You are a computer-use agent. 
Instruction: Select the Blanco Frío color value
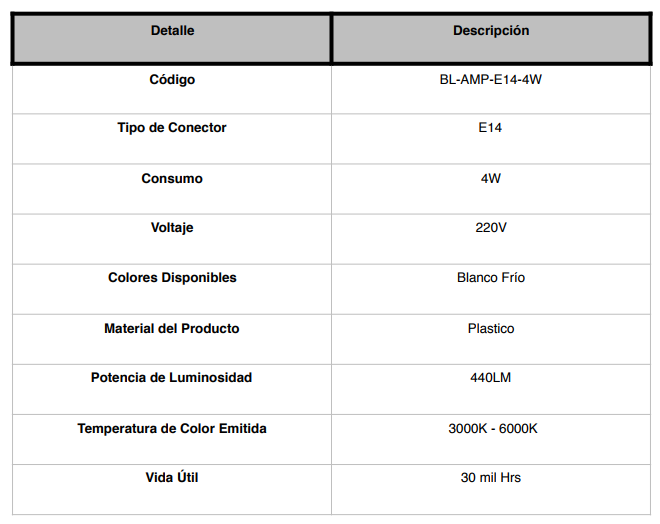pyautogui.click(x=491, y=278)
